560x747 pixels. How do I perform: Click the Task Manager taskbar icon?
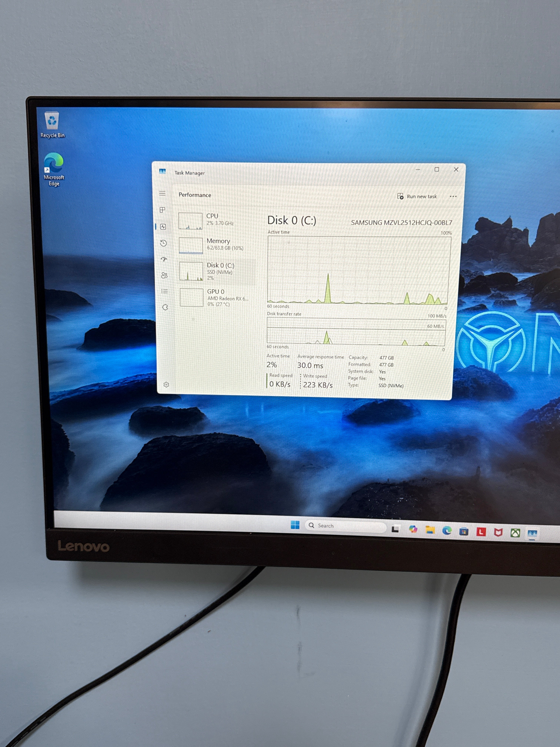coord(532,534)
